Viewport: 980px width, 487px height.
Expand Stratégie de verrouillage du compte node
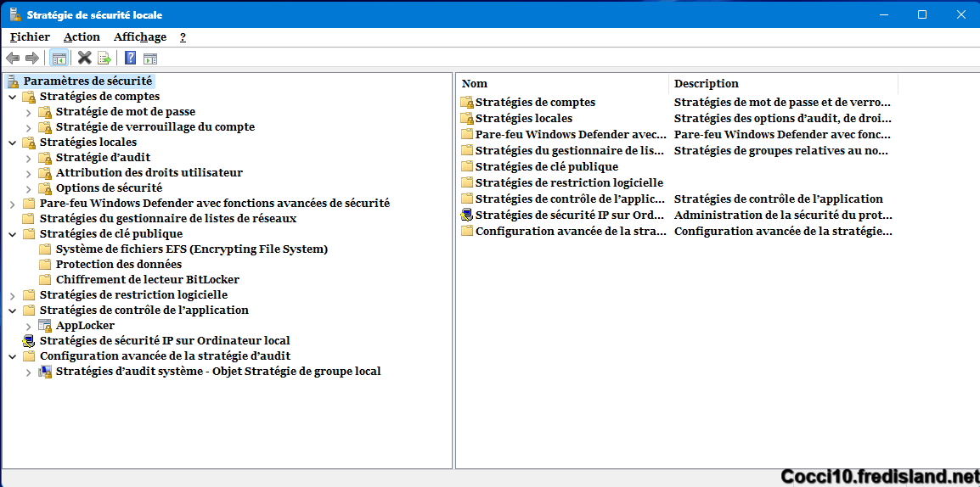29,127
